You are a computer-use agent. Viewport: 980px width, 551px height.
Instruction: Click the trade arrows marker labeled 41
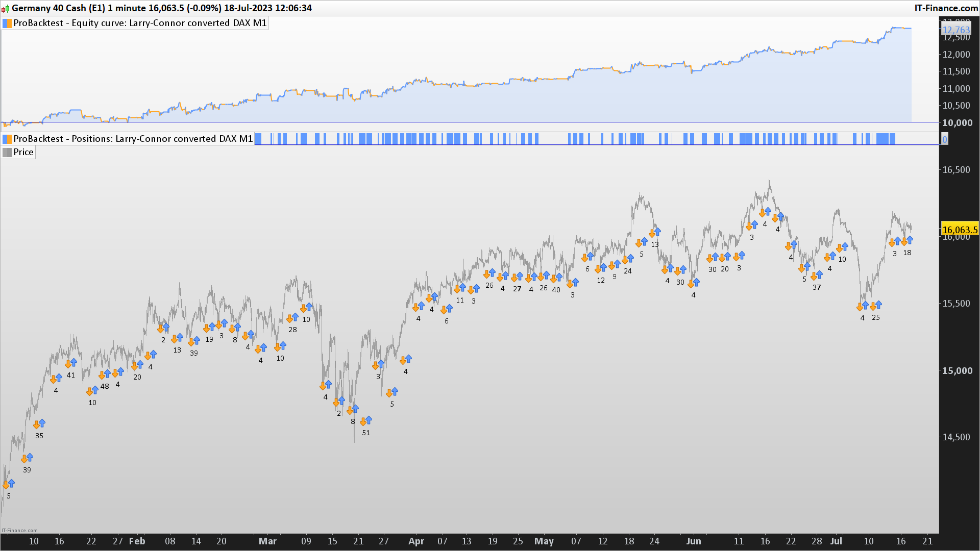tap(71, 363)
